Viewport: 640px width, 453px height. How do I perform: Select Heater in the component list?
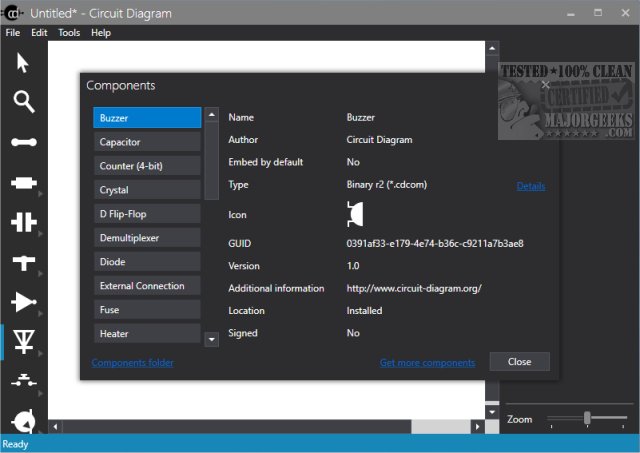147,333
